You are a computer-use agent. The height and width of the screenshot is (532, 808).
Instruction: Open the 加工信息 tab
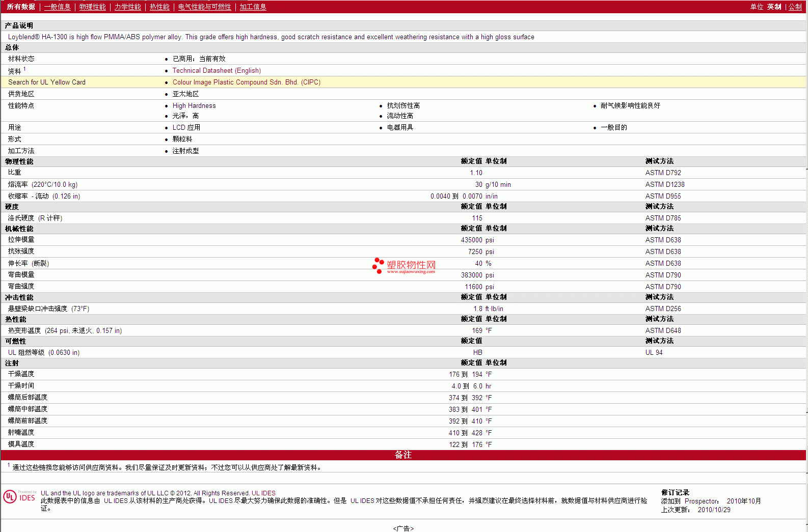click(x=253, y=7)
